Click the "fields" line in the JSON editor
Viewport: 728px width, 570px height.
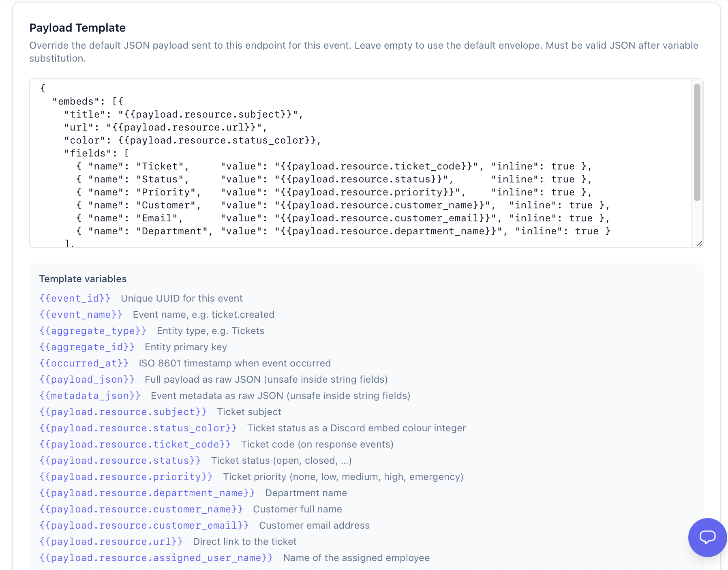tap(96, 153)
